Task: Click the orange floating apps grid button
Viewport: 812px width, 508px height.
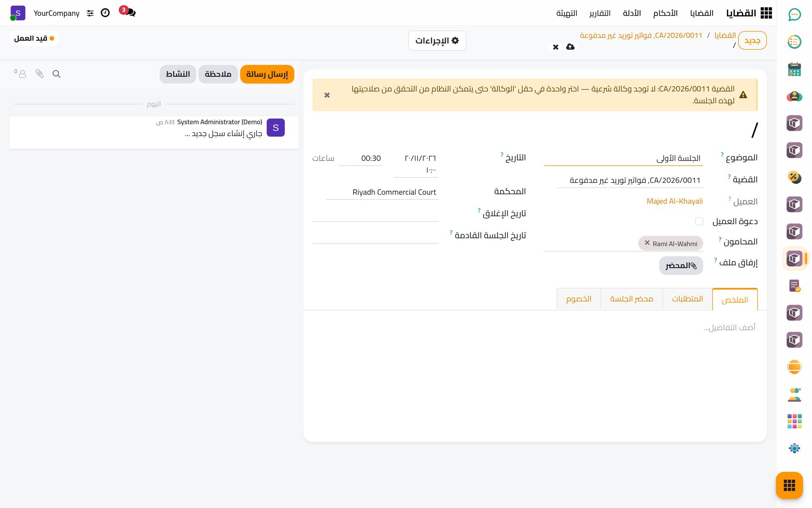Action: pos(789,485)
